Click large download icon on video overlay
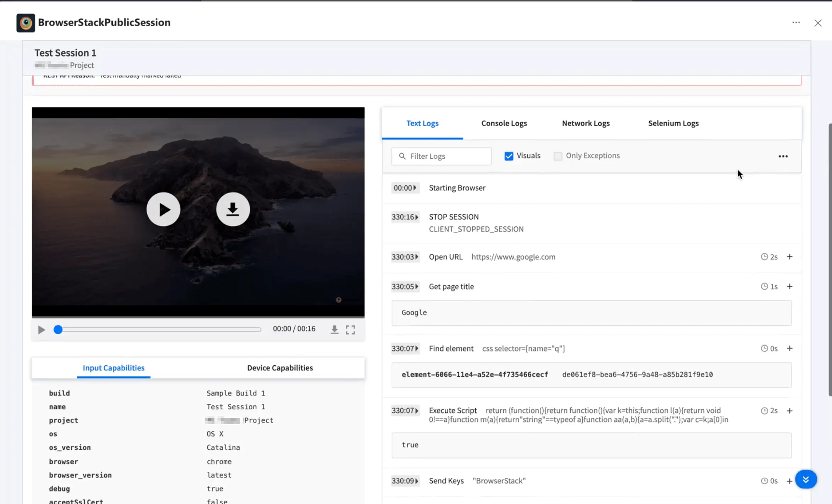This screenshot has height=504, width=832. (233, 209)
